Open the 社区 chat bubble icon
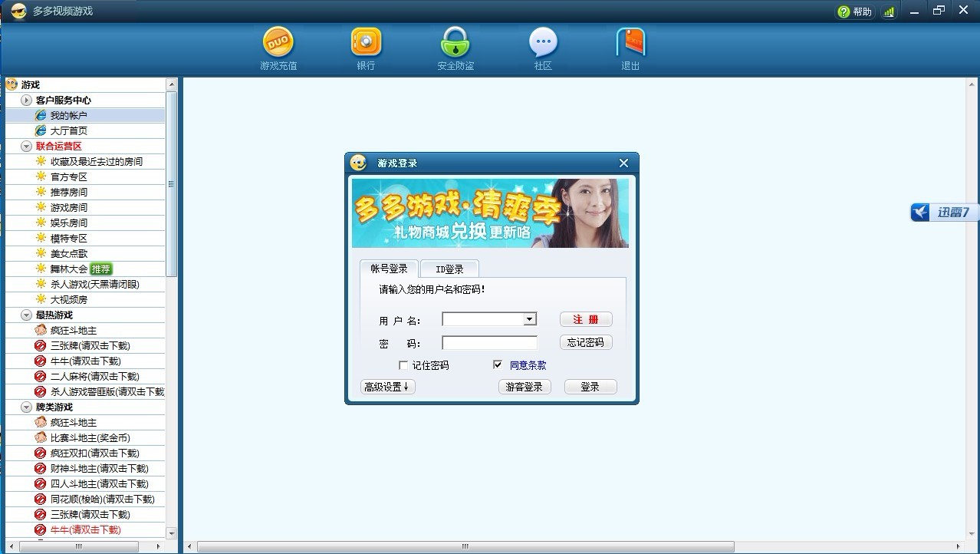Image resolution: width=980 pixels, height=554 pixels. (543, 43)
